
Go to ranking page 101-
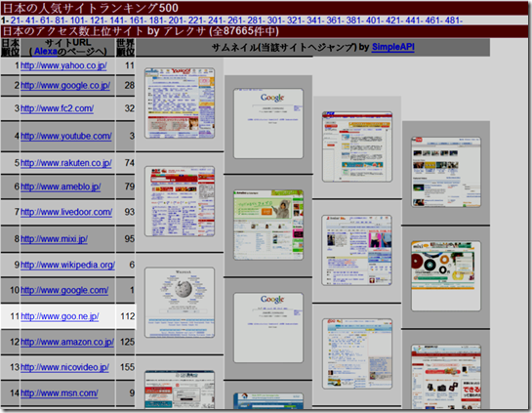[79, 21]
